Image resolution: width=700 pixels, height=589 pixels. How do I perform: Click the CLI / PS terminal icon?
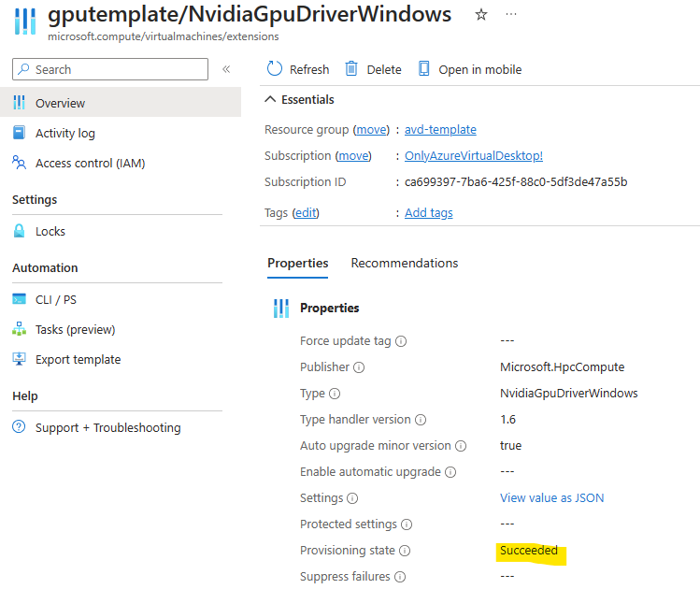coord(19,299)
